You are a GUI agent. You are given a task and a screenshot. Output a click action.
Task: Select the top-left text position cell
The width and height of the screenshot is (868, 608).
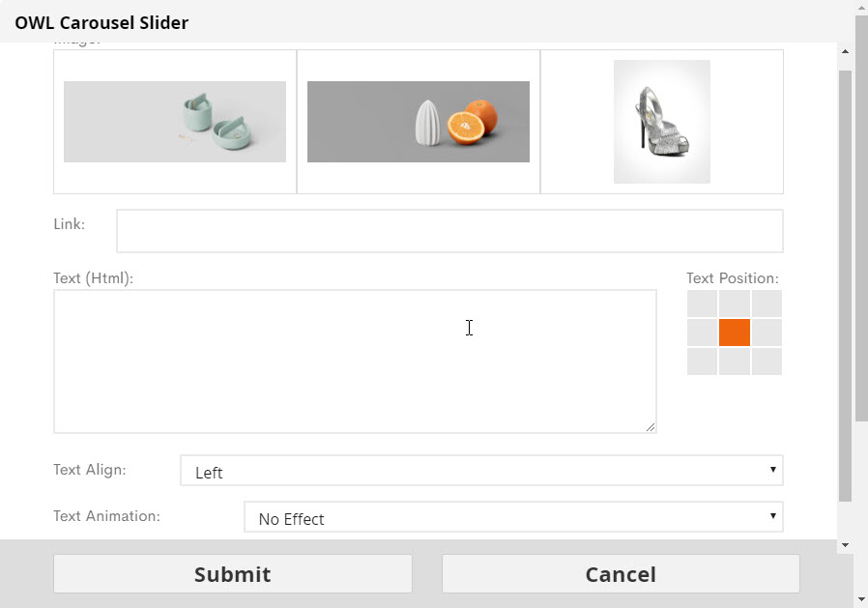pos(702,304)
